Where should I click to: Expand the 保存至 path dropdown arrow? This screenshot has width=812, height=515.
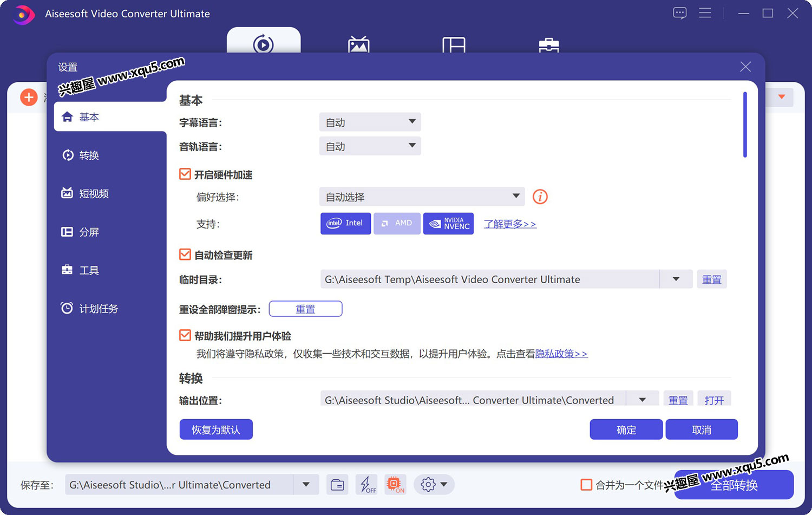point(306,485)
